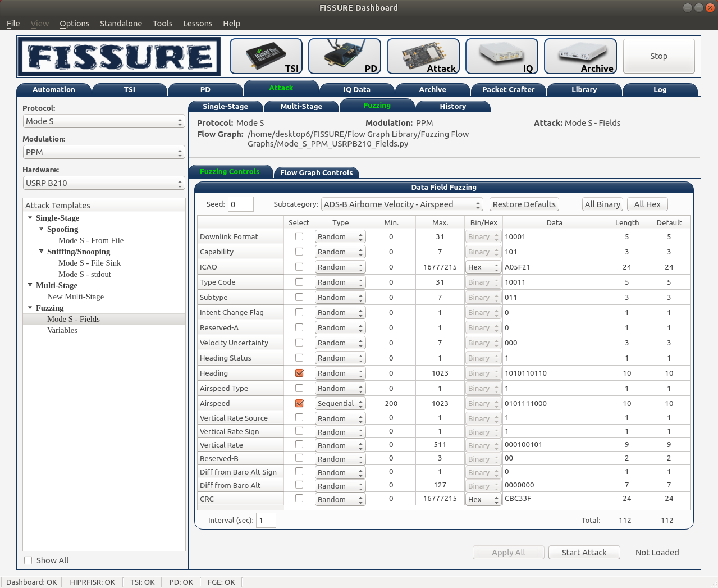Enable the Show All checkbox

[x=28, y=560]
